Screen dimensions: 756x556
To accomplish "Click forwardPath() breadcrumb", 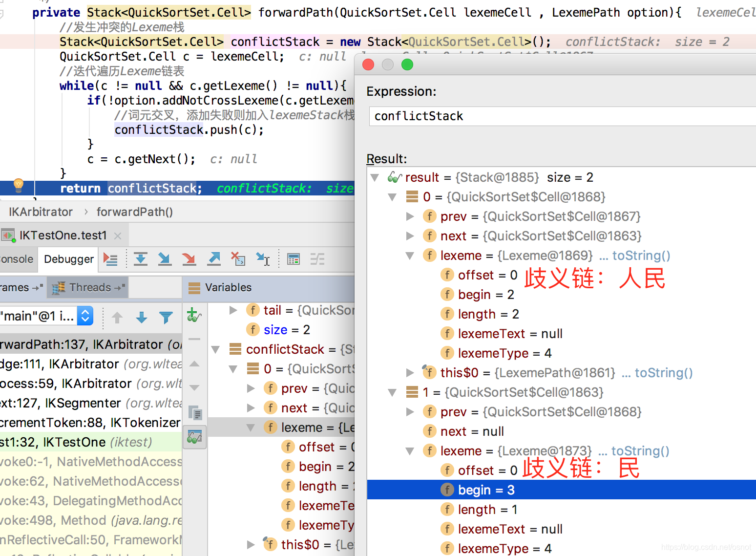I will [x=135, y=212].
